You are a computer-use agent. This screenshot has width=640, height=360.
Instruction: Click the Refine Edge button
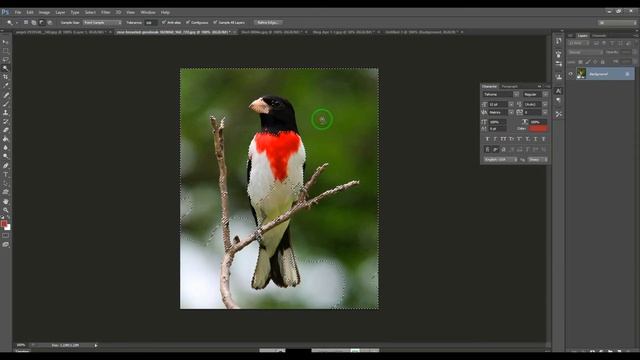pos(268,22)
